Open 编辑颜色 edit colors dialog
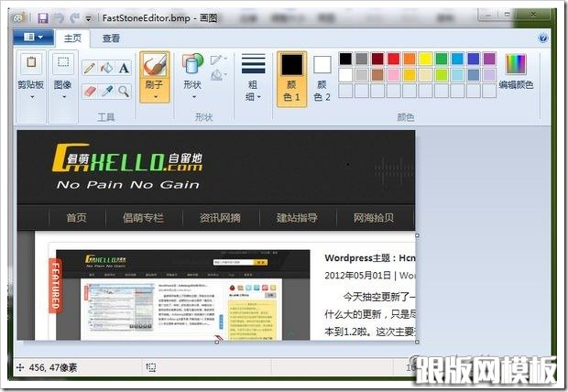 pos(516,71)
